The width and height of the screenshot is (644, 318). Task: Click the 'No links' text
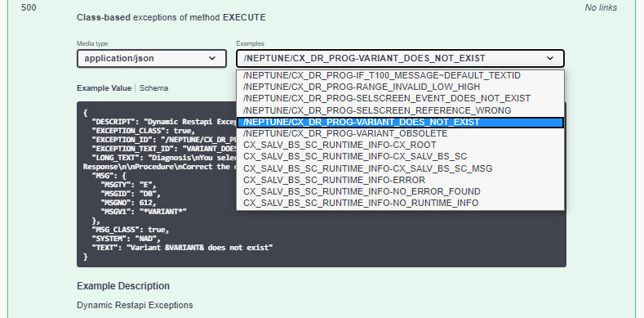click(601, 8)
